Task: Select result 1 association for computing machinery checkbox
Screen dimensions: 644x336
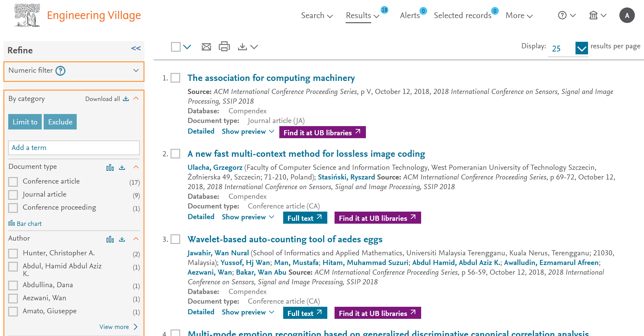Action: pyautogui.click(x=175, y=78)
